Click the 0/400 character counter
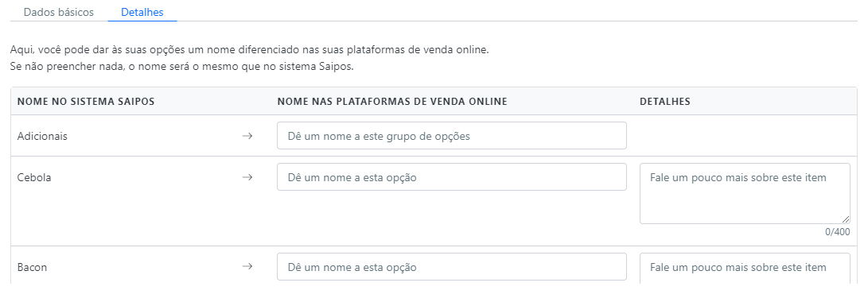The width and height of the screenshot is (868, 298). (838, 232)
